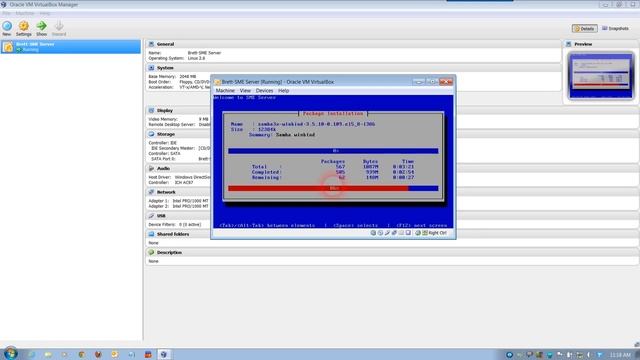Image resolution: width=640 pixels, height=360 pixels.
Task: Click the Package Installation dialog title
Action: pyautogui.click(x=333, y=113)
